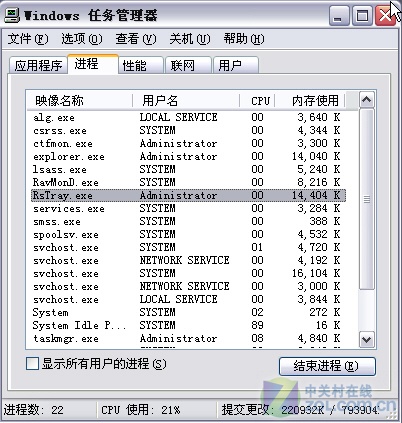
Task: Select svchost.exe using 16,104 K
Action: coord(188,273)
